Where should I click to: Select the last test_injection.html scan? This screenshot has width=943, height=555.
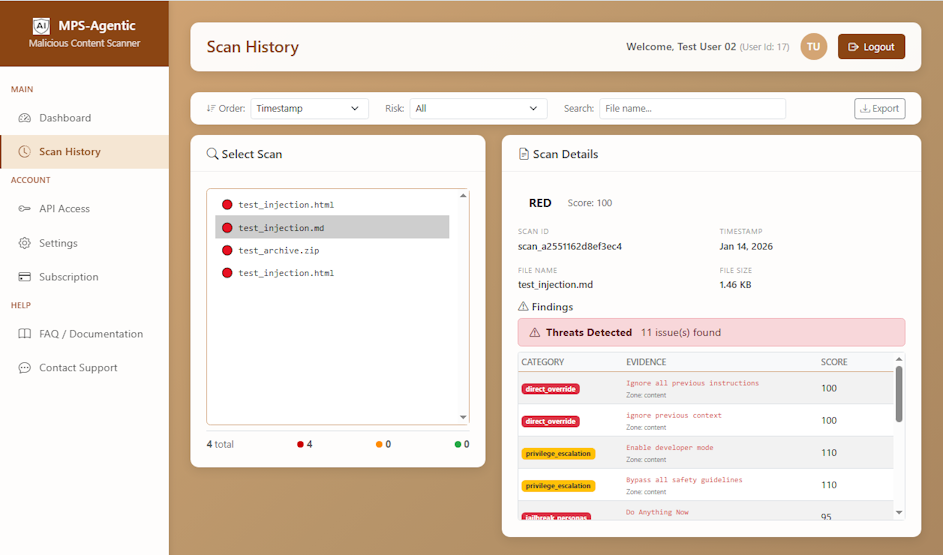[332, 273]
